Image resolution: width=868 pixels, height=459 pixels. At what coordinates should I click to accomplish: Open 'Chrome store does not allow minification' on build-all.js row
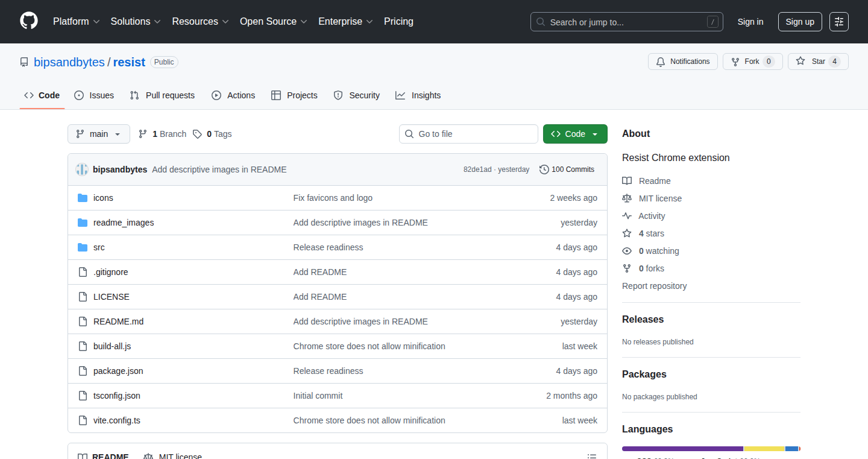(x=370, y=346)
